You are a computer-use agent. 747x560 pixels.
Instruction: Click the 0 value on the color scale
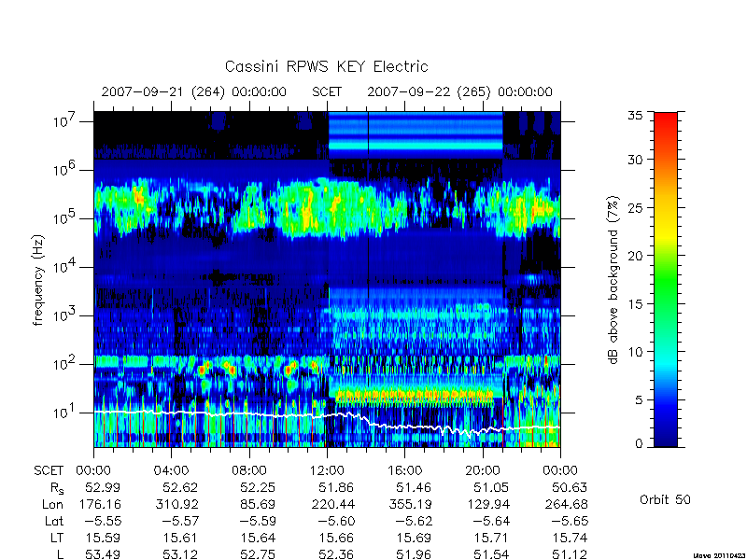tap(639, 443)
